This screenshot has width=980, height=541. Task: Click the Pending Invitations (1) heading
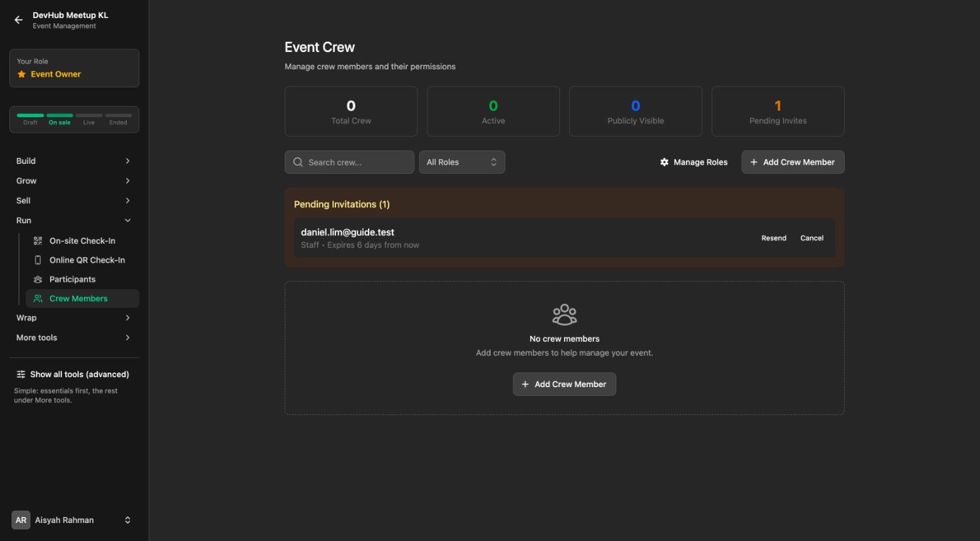click(x=342, y=205)
